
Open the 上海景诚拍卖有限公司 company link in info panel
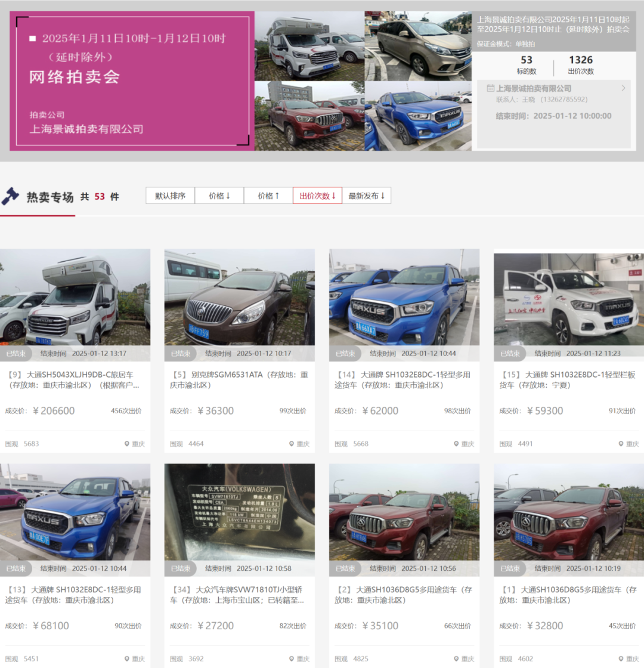point(534,88)
